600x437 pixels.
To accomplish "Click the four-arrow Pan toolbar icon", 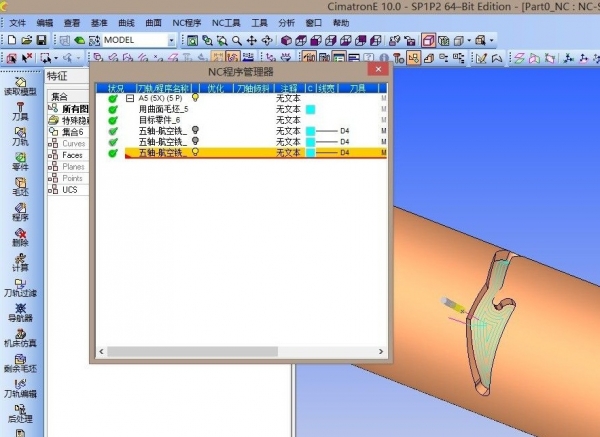I will coord(251,40).
